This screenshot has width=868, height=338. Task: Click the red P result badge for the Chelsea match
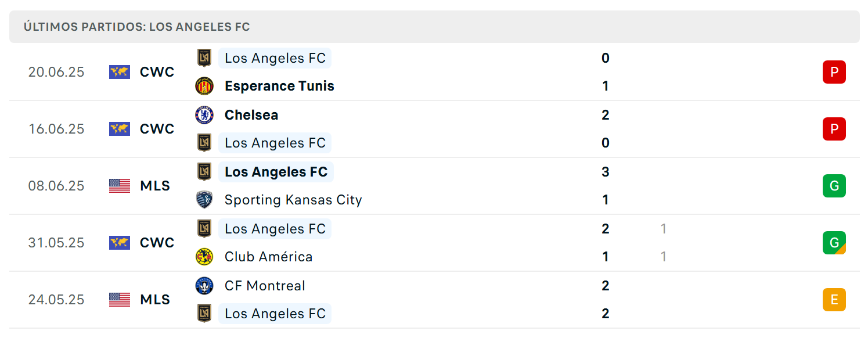pyautogui.click(x=834, y=129)
